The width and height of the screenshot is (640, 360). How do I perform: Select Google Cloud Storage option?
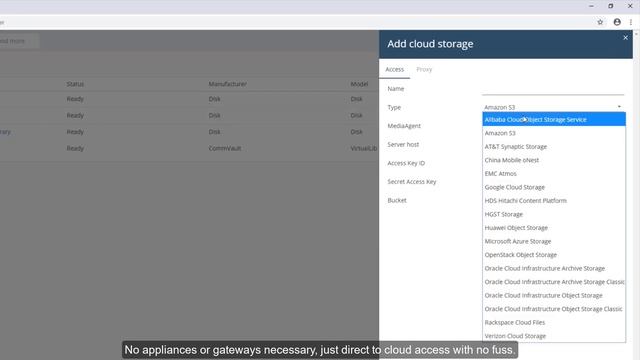[554, 187]
